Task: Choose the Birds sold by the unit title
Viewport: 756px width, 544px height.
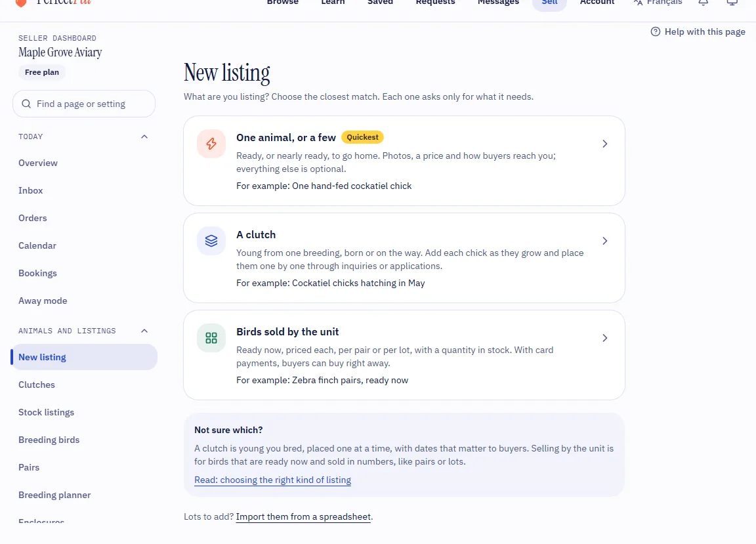Action: 287,332
